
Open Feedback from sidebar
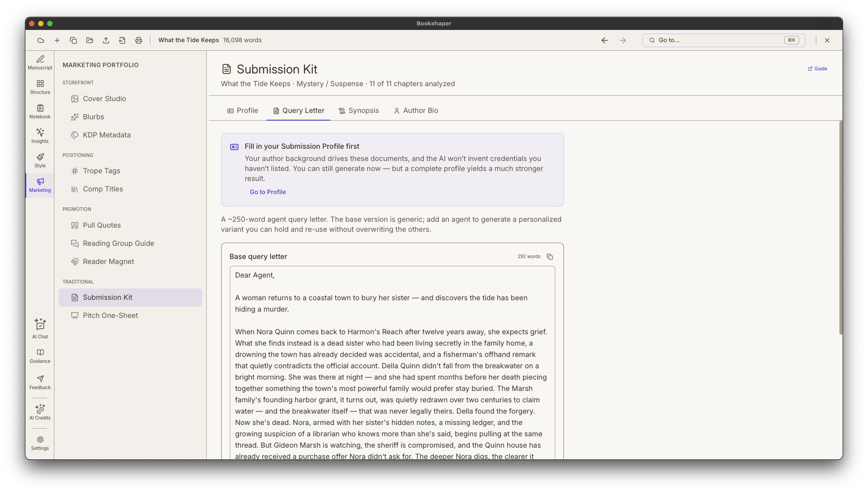[40, 382]
